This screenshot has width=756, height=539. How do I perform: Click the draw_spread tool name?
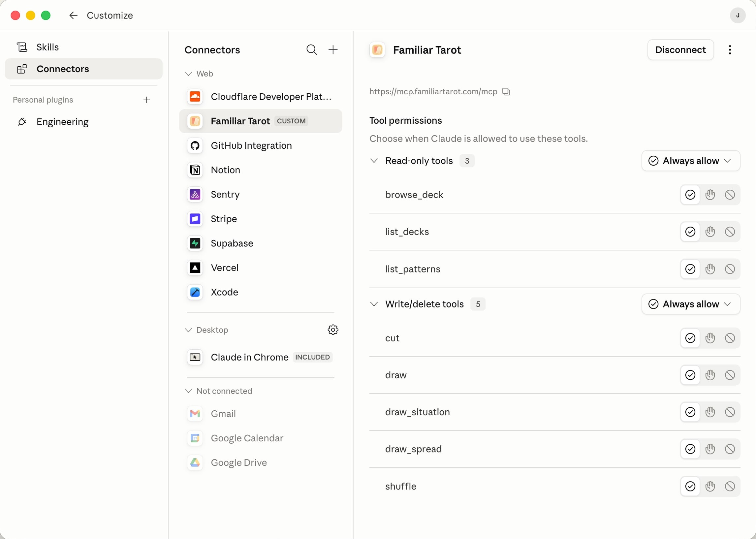pos(413,449)
